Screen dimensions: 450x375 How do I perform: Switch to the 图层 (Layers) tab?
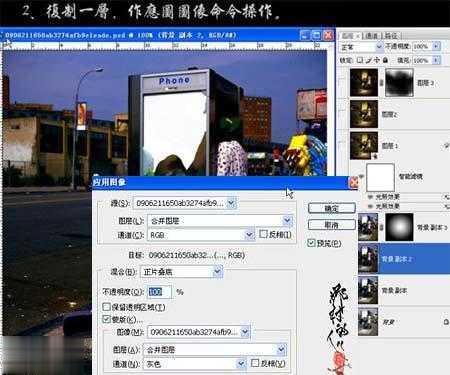[x=350, y=36]
